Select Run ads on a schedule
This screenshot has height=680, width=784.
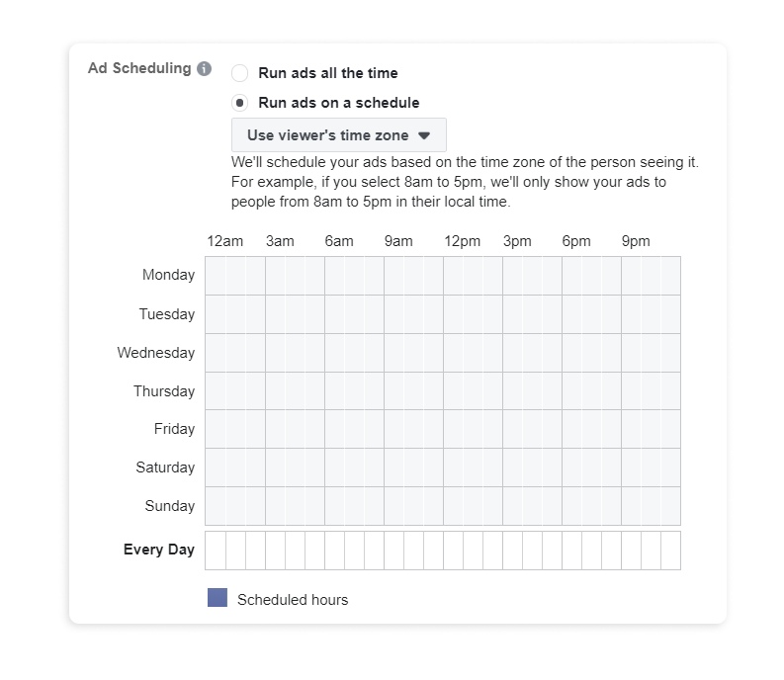point(239,103)
